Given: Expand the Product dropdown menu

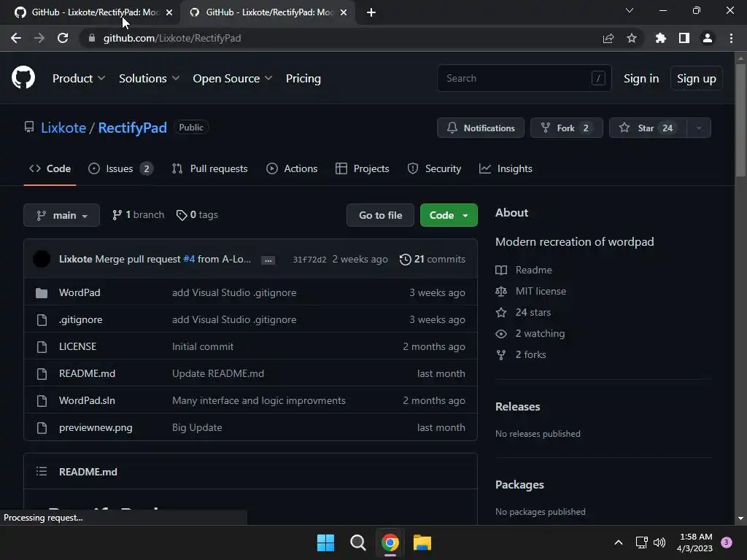Looking at the screenshot, I should (x=79, y=79).
